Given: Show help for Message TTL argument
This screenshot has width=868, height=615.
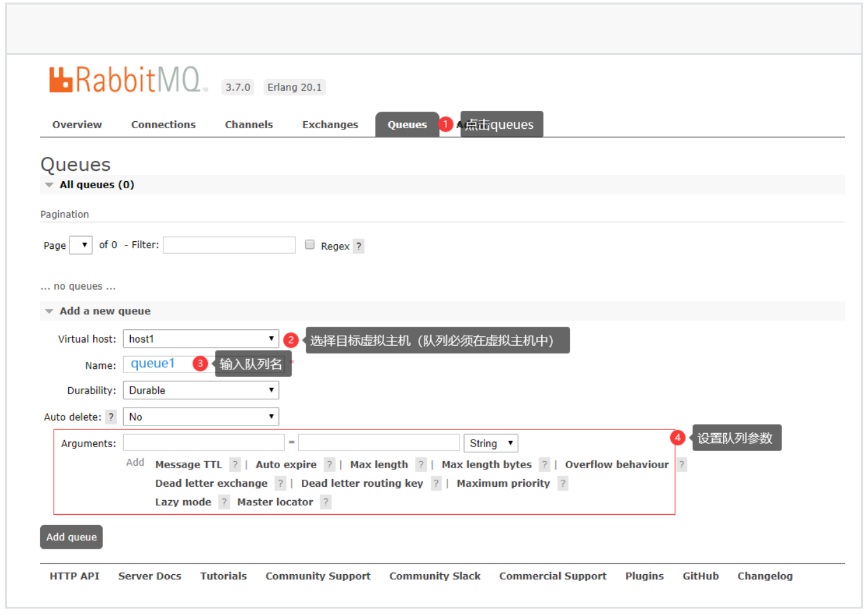Looking at the screenshot, I should (235, 465).
